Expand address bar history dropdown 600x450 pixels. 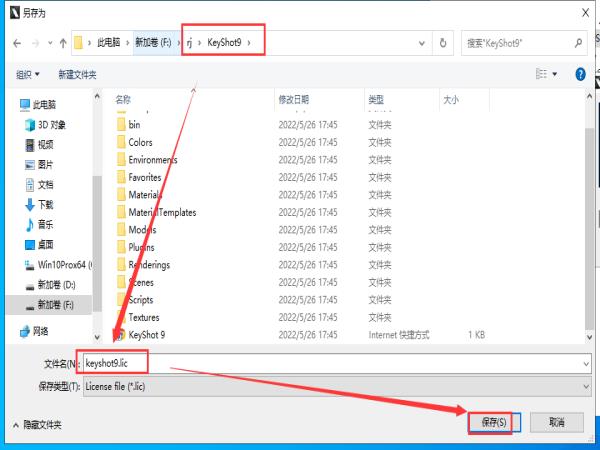point(424,44)
